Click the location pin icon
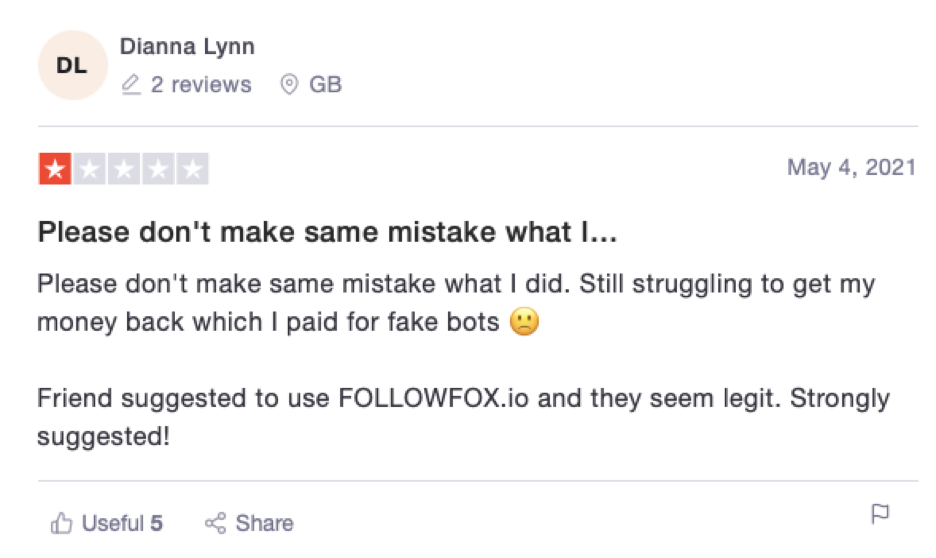Image resolution: width=936 pixels, height=558 pixels. (289, 85)
